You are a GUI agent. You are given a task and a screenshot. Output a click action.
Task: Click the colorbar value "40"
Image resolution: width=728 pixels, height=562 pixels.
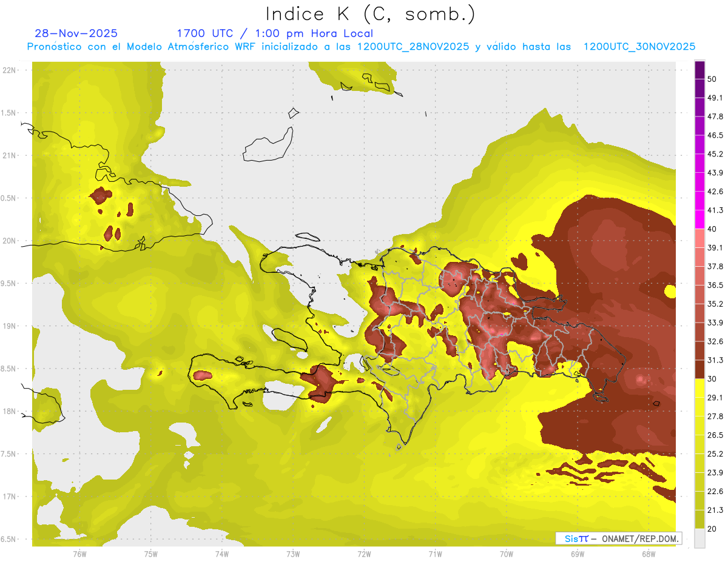pos(713,229)
